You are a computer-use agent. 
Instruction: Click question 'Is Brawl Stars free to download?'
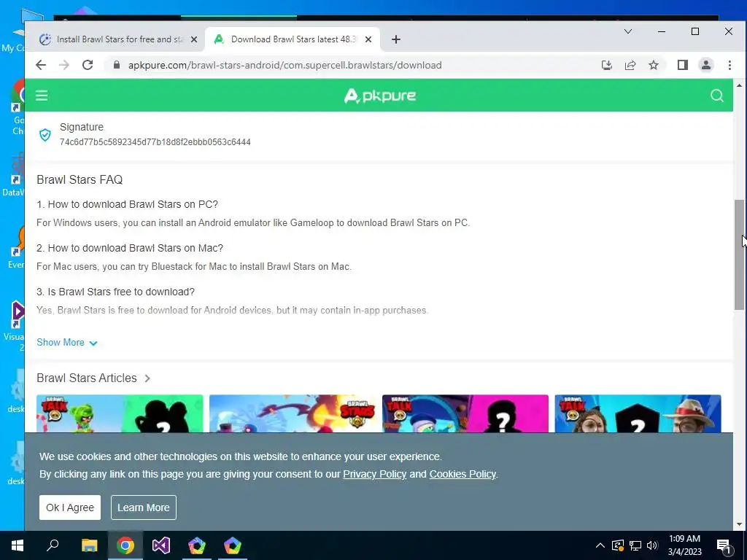click(x=115, y=292)
